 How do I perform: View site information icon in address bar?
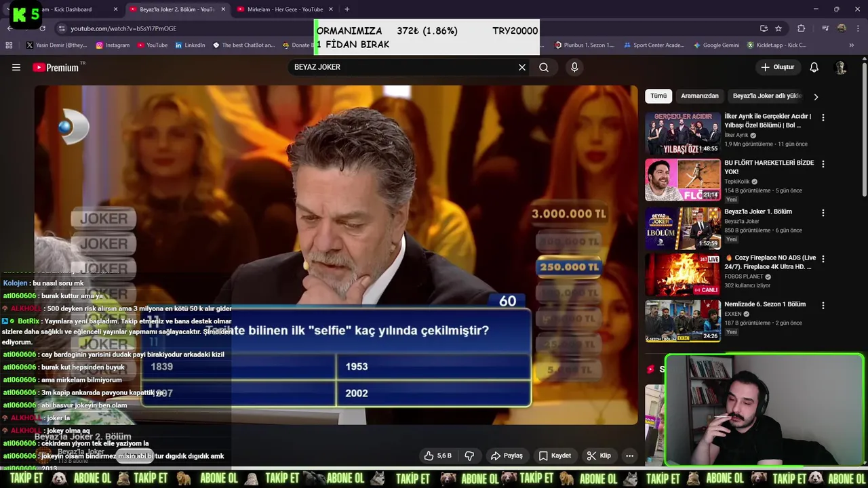(x=62, y=28)
